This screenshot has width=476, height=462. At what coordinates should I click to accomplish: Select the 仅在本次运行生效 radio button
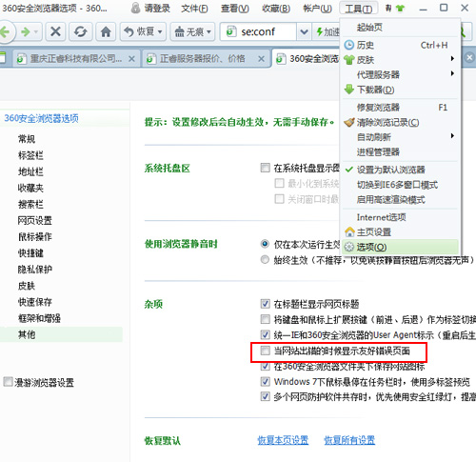(265, 244)
